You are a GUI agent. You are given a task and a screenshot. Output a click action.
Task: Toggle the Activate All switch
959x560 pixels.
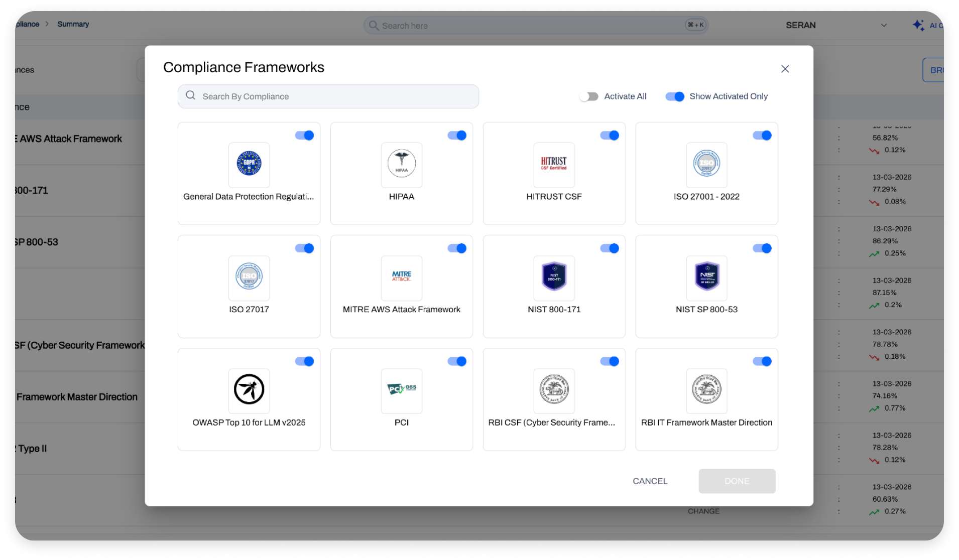tap(589, 96)
